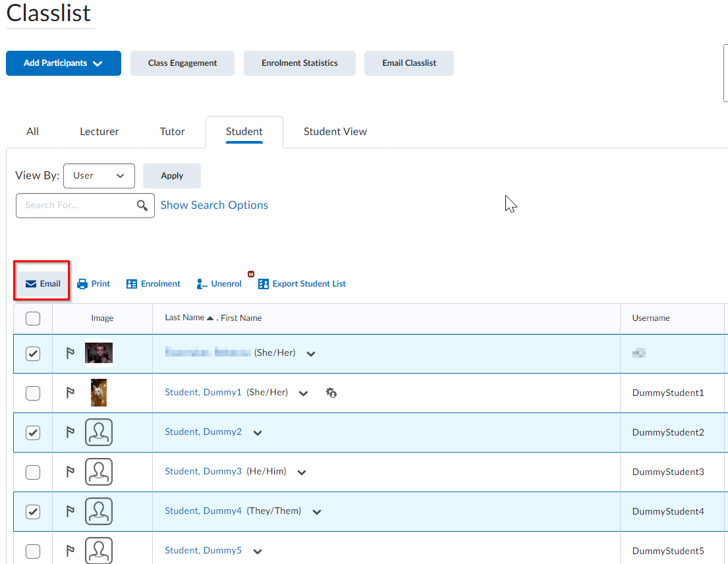728x564 pixels.
Task: Click the Class Engagement button
Action: pyautogui.click(x=182, y=63)
